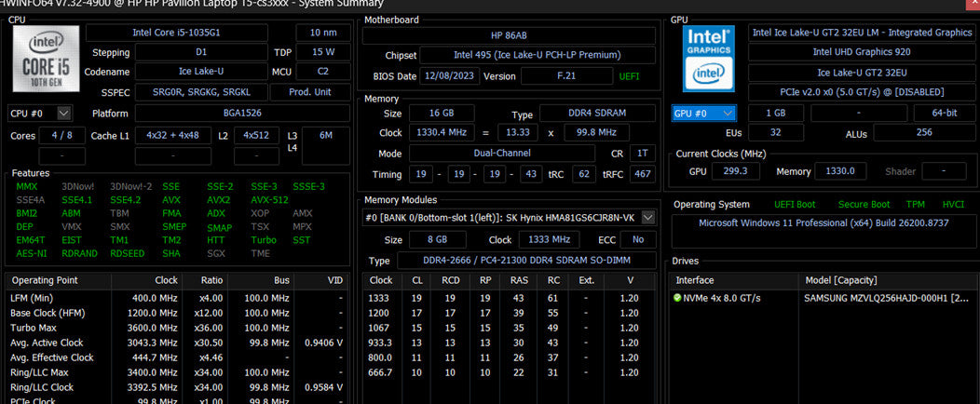Select the 666.7 clock row in module timings
Viewport: 980px width, 404px height.
[510, 372]
